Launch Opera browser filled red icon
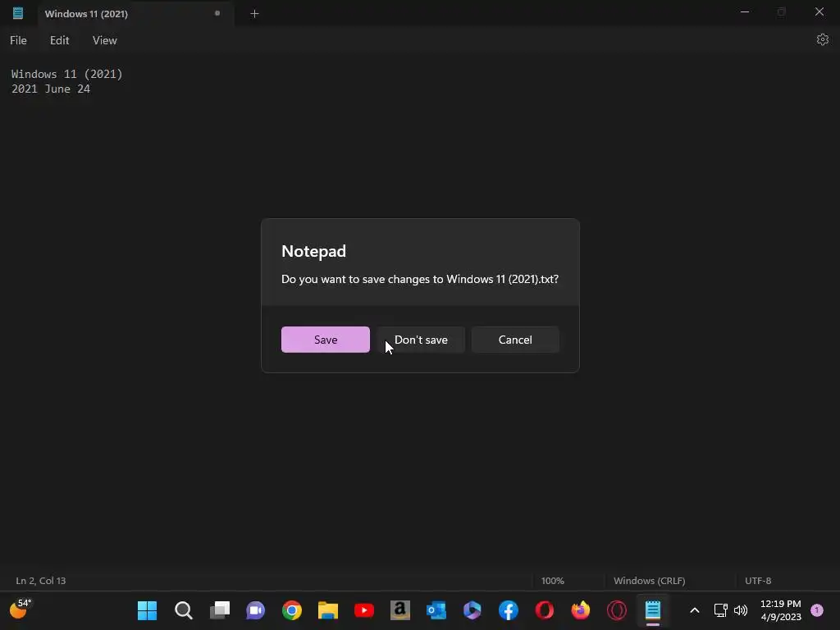Viewport: 840px width, 630px height. (545, 610)
